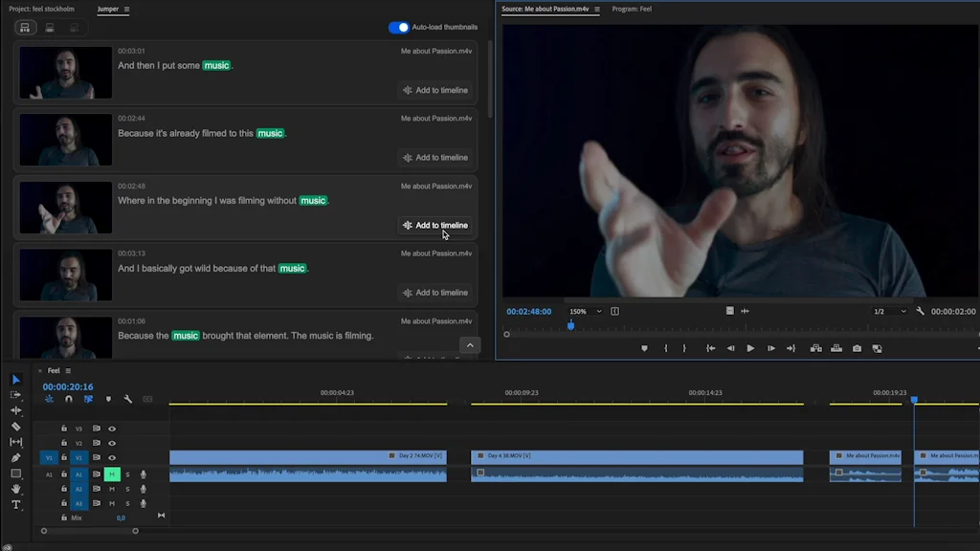This screenshot has width=980, height=551.
Task: Open the 1/2 playback resolution dropdown
Action: tap(889, 312)
